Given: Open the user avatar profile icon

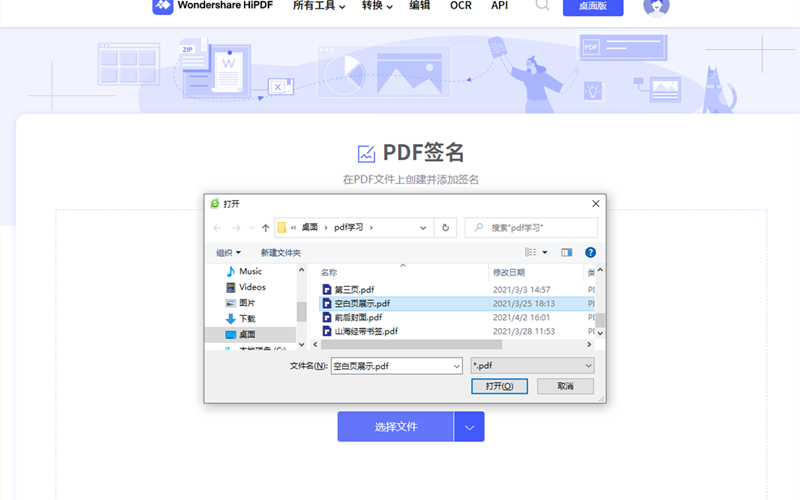Looking at the screenshot, I should click(x=657, y=6).
